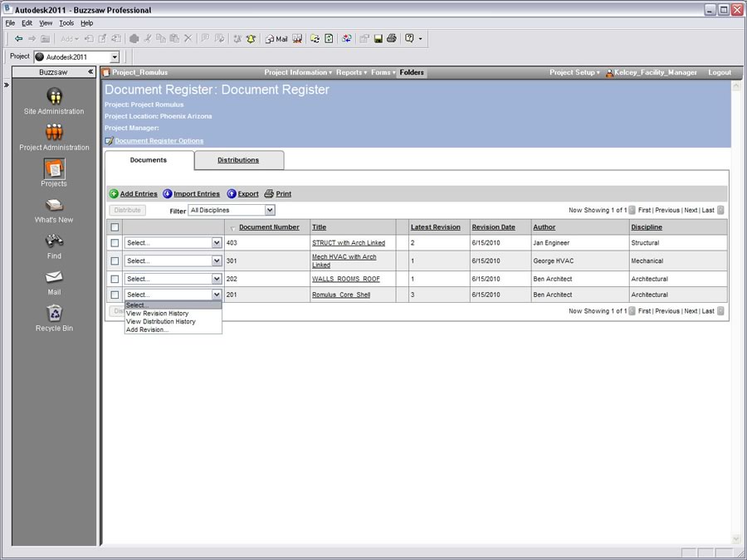The width and height of the screenshot is (747, 560).
Task: Check the box for document 301
Action: click(115, 261)
